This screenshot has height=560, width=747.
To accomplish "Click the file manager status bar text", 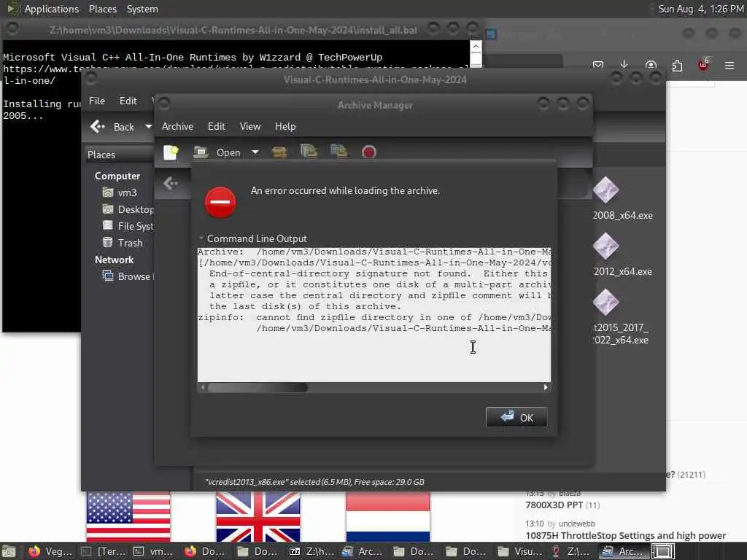I will click(314, 482).
